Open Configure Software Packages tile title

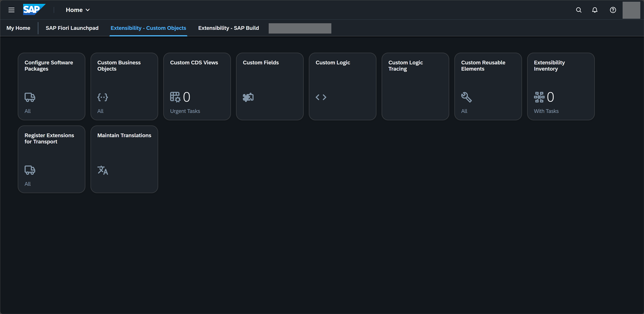click(49, 66)
